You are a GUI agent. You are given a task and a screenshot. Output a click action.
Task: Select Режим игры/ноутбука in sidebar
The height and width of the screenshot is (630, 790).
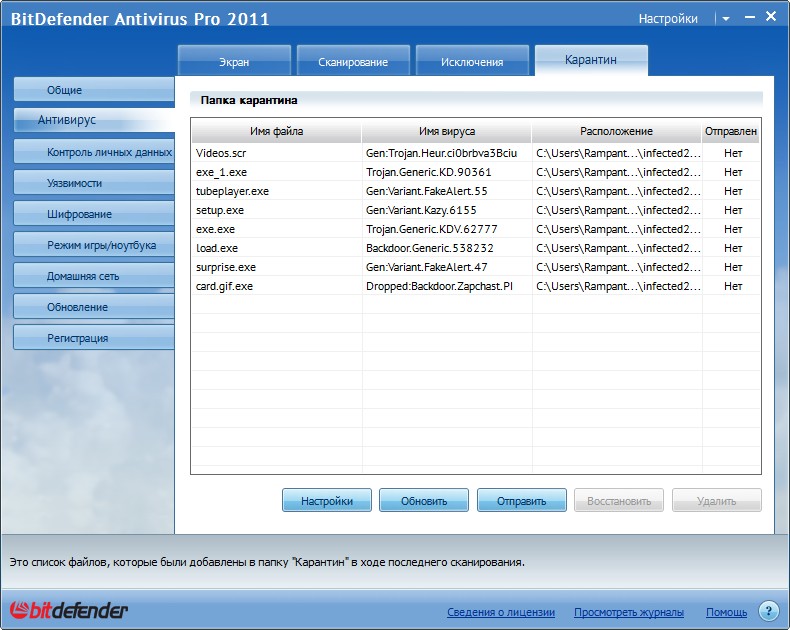tap(94, 245)
